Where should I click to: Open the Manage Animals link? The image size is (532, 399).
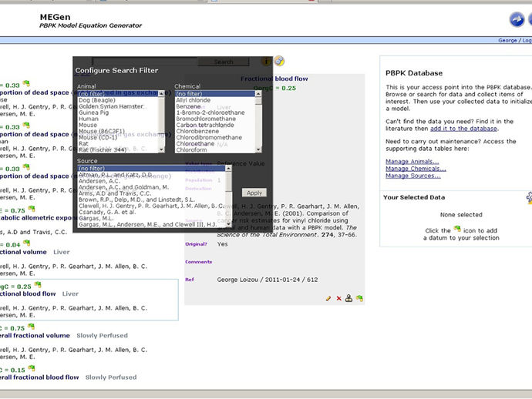click(x=412, y=161)
